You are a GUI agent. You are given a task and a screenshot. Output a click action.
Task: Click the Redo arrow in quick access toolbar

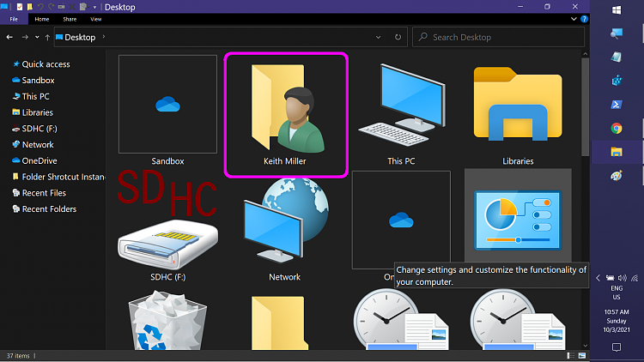[51, 7]
